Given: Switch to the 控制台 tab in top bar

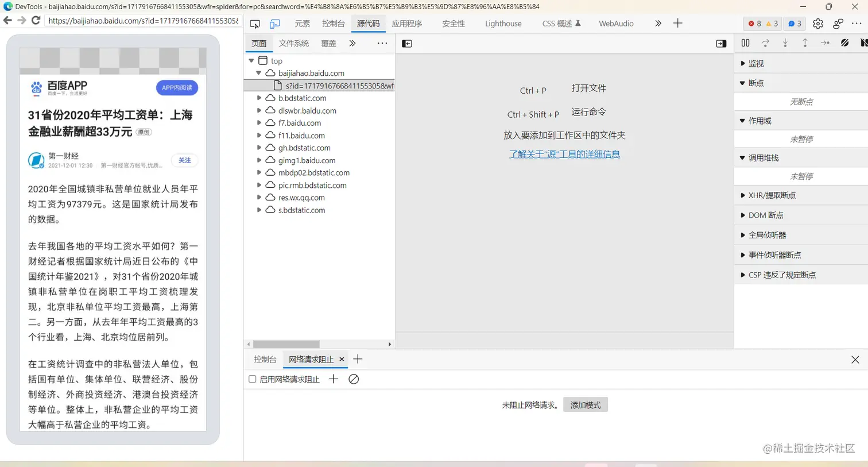Looking at the screenshot, I should pyautogui.click(x=334, y=24).
